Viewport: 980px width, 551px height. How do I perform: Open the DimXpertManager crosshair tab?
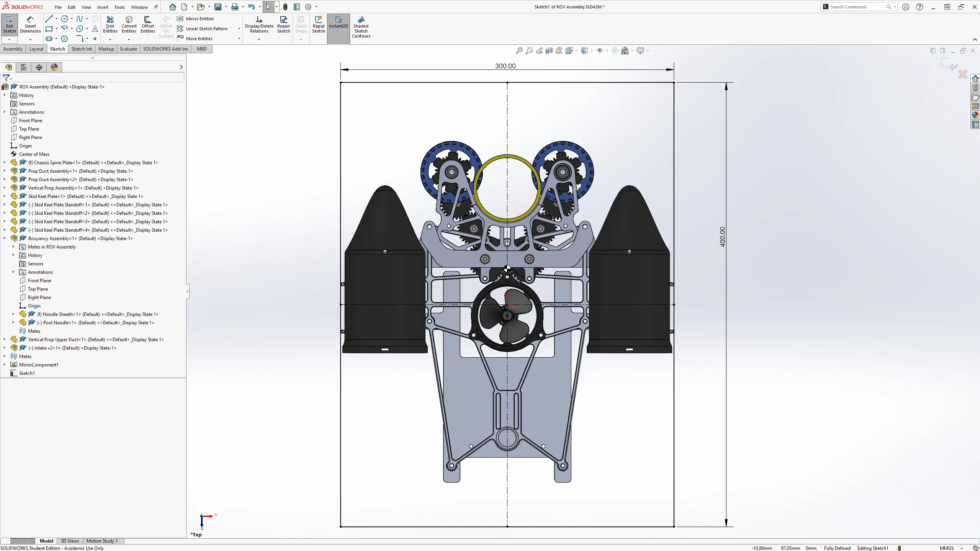point(39,67)
